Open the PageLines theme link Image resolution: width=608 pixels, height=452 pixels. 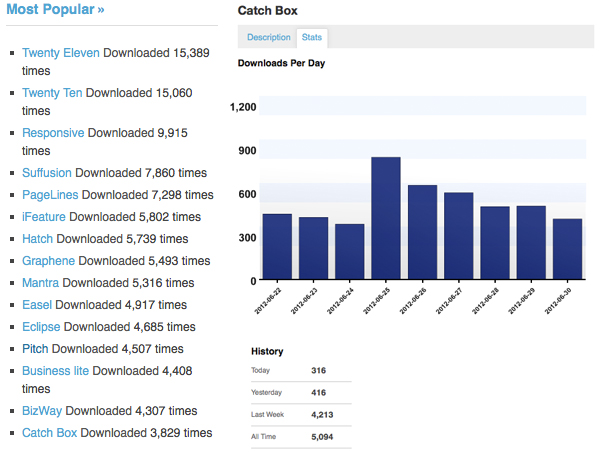coord(50,195)
